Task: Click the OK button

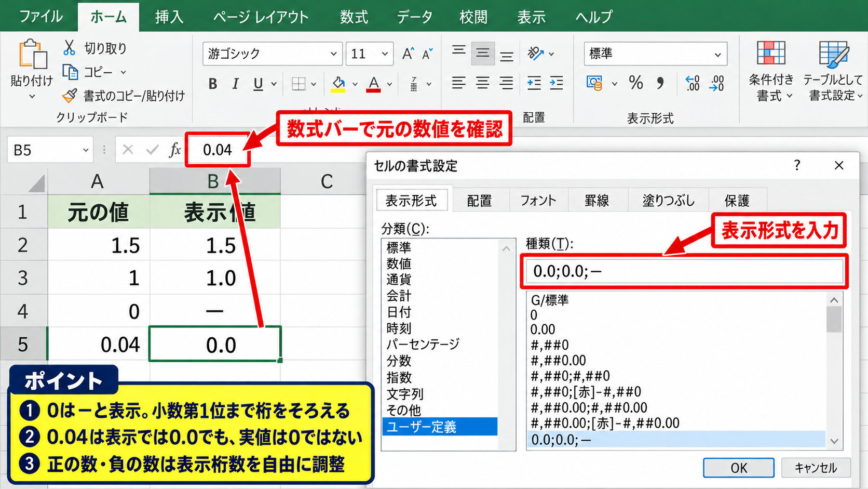Action: [739, 468]
